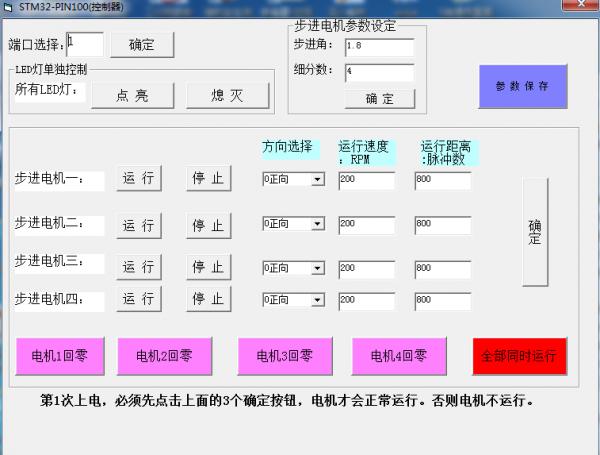Click the 端口选择 input field

85,44
